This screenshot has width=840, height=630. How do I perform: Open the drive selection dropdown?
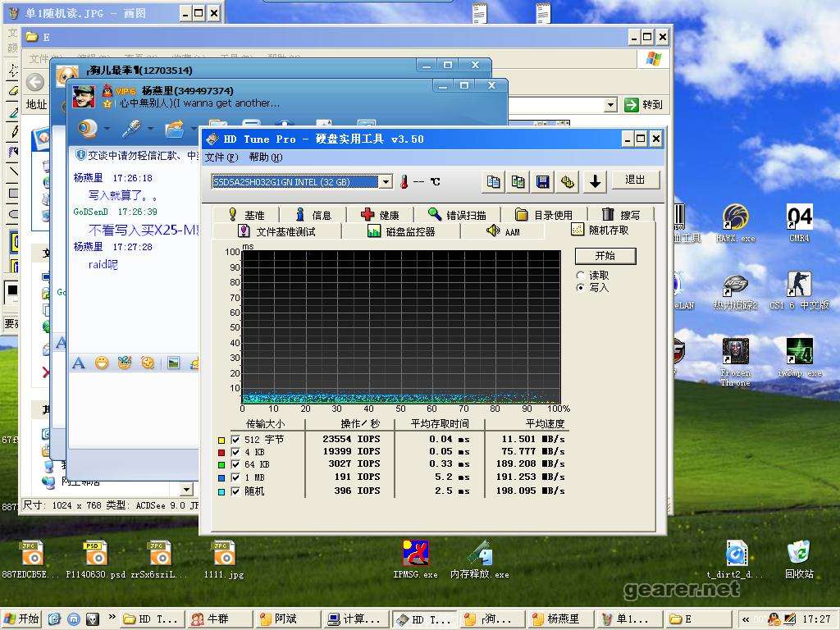pyautogui.click(x=386, y=182)
